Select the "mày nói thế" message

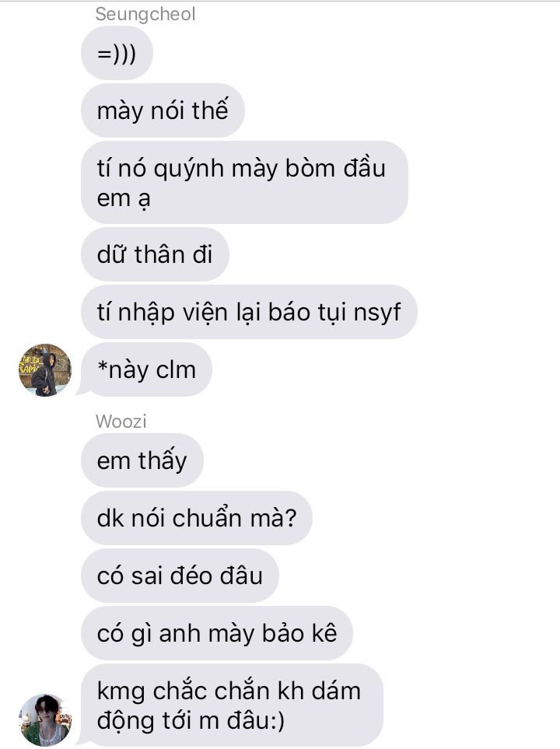(163, 110)
